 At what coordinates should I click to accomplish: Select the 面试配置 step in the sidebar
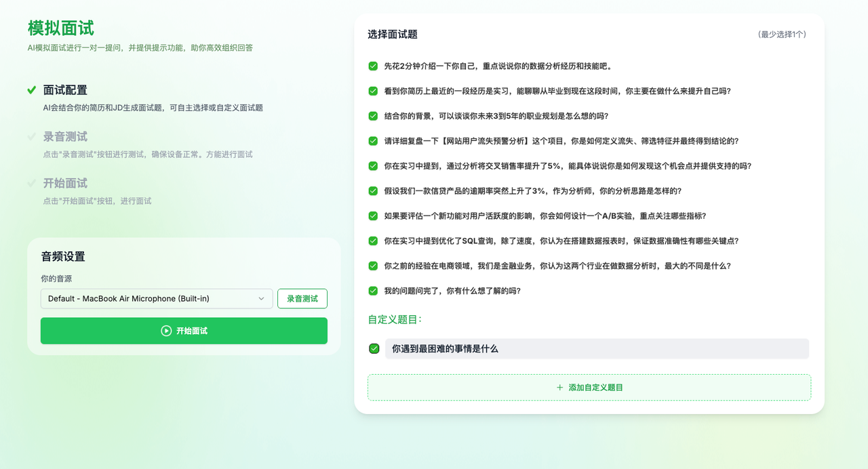(x=66, y=89)
